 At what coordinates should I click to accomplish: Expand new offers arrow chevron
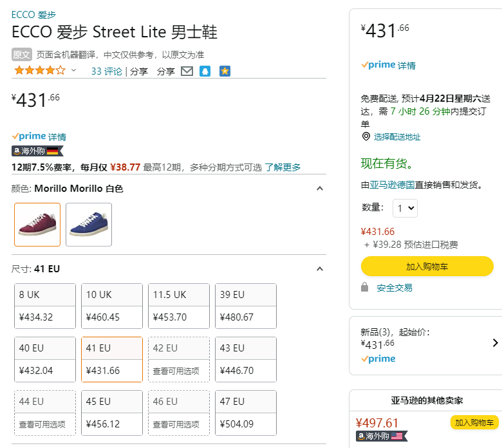(496, 343)
